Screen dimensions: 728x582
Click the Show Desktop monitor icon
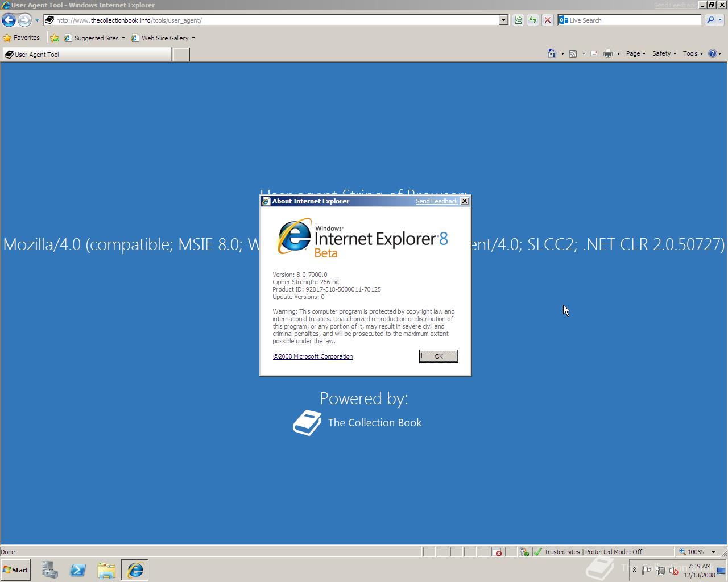coord(721,571)
